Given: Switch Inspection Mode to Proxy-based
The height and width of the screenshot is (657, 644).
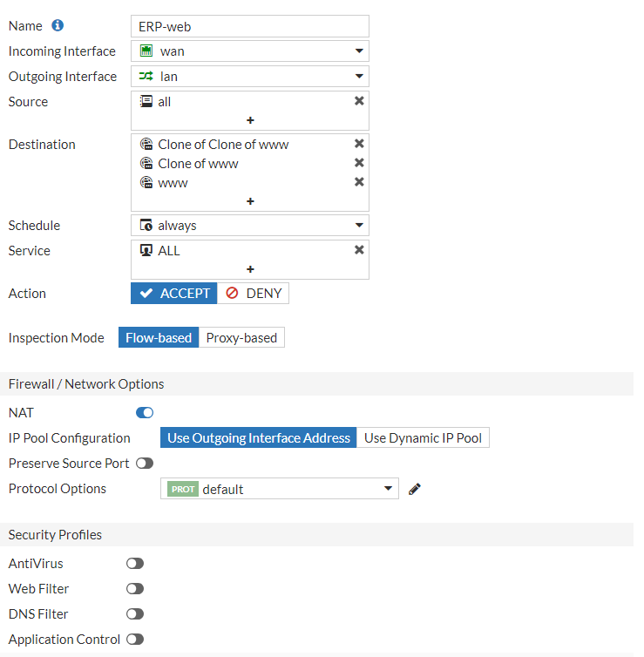Looking at the screenshot, I should [241, 338].
